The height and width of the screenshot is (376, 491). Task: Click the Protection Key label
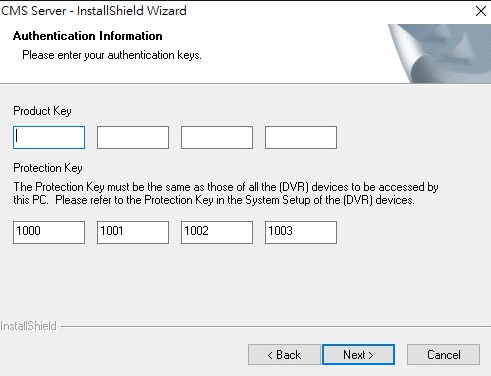coord(48,168)
